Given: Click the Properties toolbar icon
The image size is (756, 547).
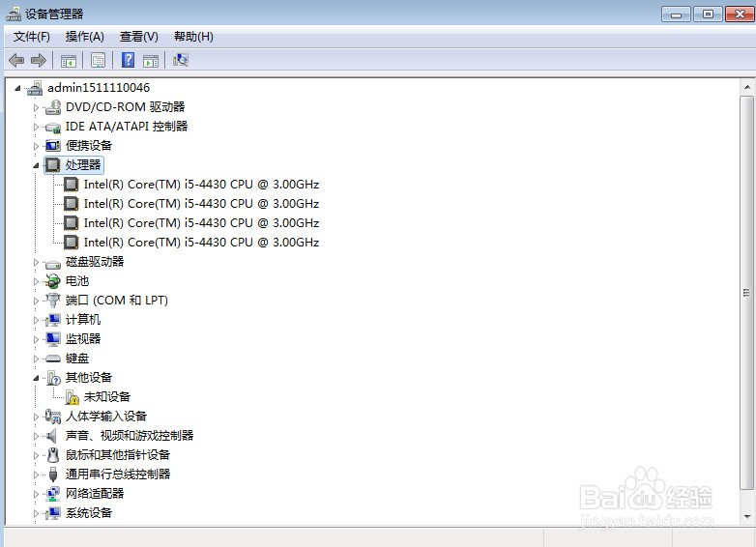Looking at the screenshot, I should coord(98,60).
